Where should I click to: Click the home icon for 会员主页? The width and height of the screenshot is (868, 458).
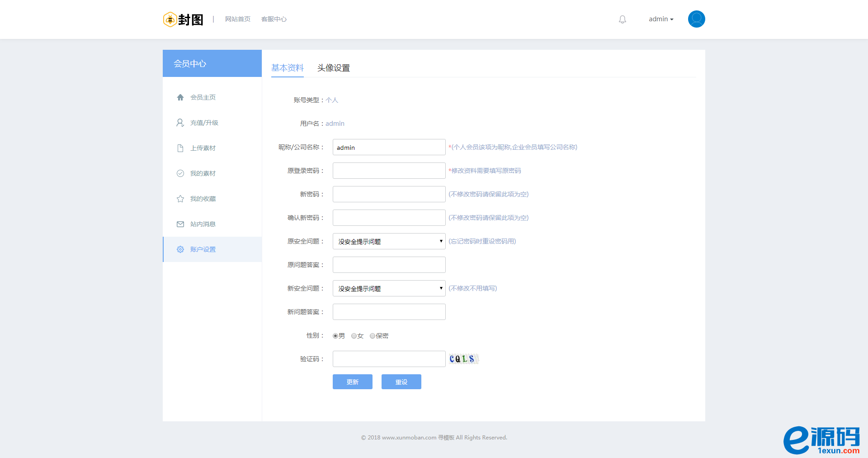coord(180,97)
